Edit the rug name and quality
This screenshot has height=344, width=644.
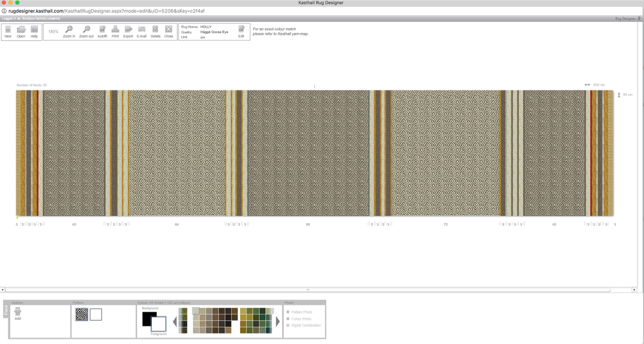click(x=242, y=32)
